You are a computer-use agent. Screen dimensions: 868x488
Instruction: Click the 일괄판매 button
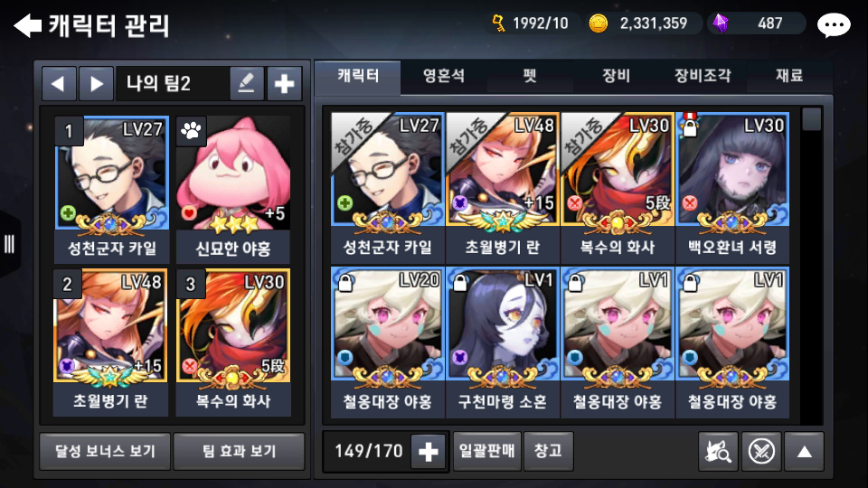(x=487, y=451)
